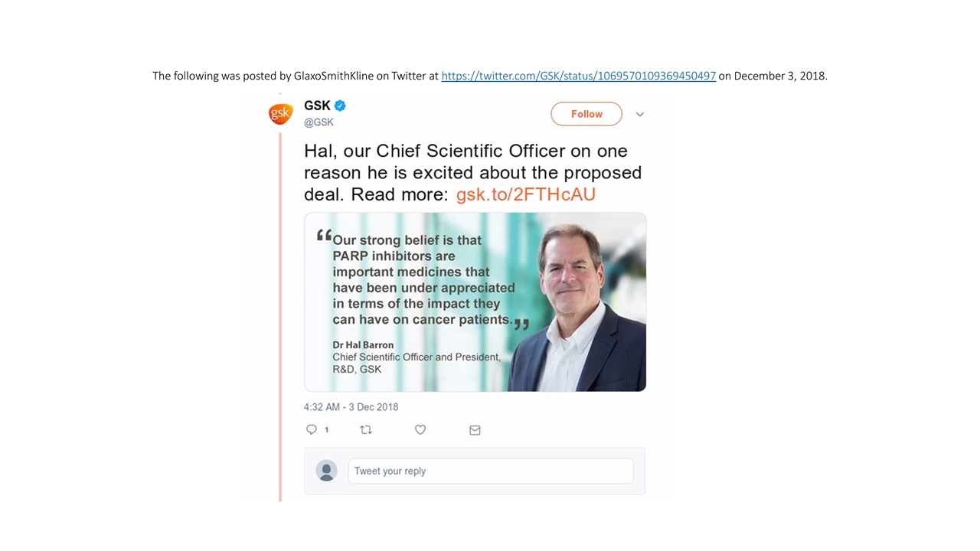Viewport: 980px width, 551px height.
Task: Click the gray user avatar beside reply box
Action: 327,471
